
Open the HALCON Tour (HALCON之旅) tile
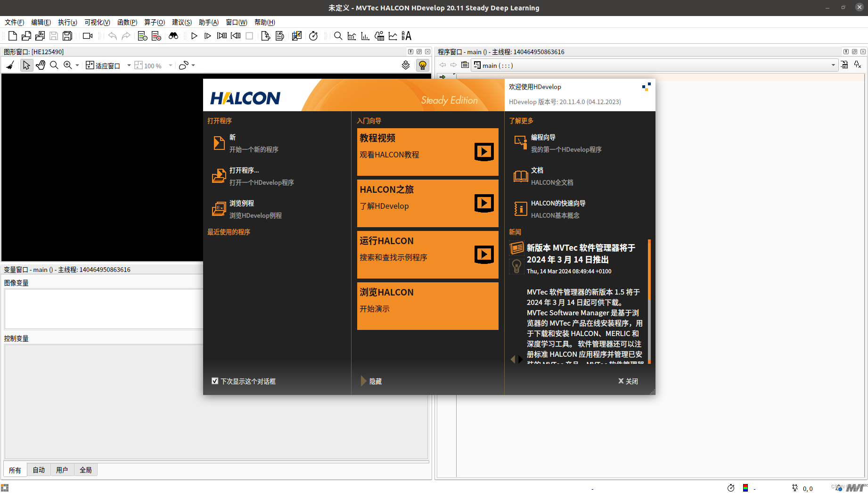[428, 203]
